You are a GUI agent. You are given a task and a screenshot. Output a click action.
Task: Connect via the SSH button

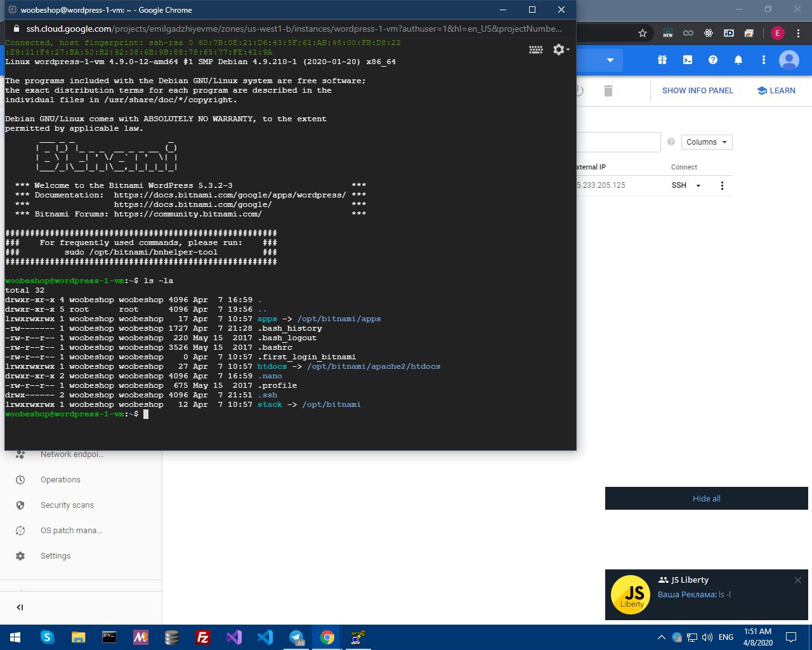click(679, 185)
